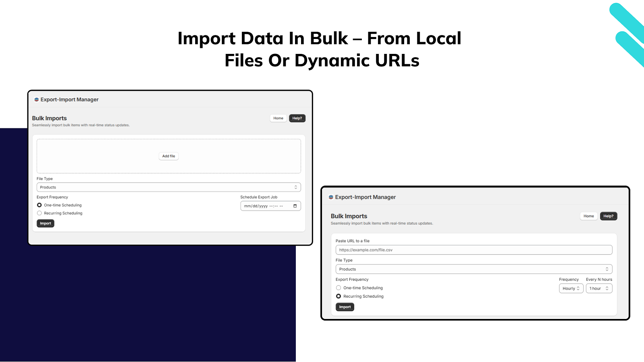Open the Frequency dropdown set to Hourly
The height and width of the screenshot is (362, 644).
pos(571,288)
